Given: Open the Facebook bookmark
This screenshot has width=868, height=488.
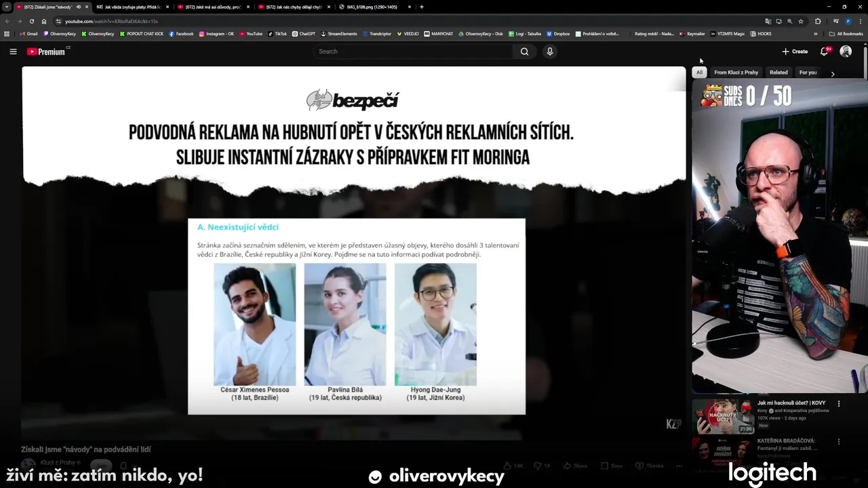Looking at the screenshot, I should click(181, 33).
